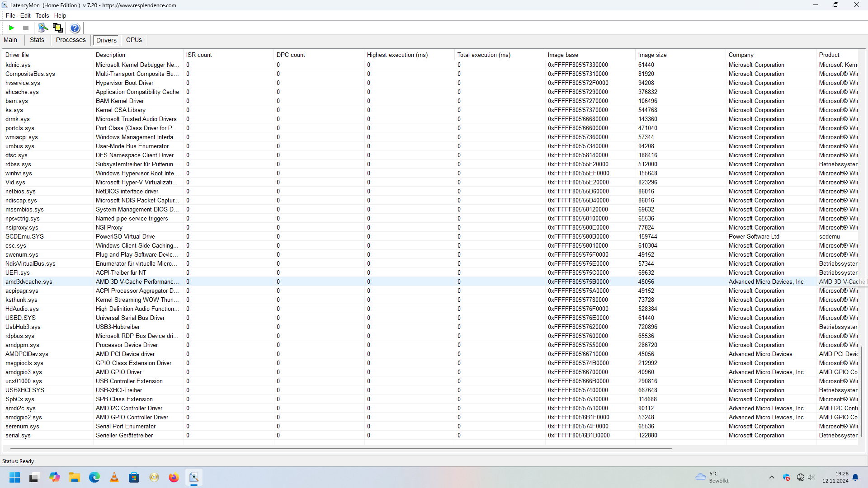Viewport: 868px width, 488px height.
Task: Open help with the blue question mark icon
Action: pyautogui.click(x=75, y=28)
